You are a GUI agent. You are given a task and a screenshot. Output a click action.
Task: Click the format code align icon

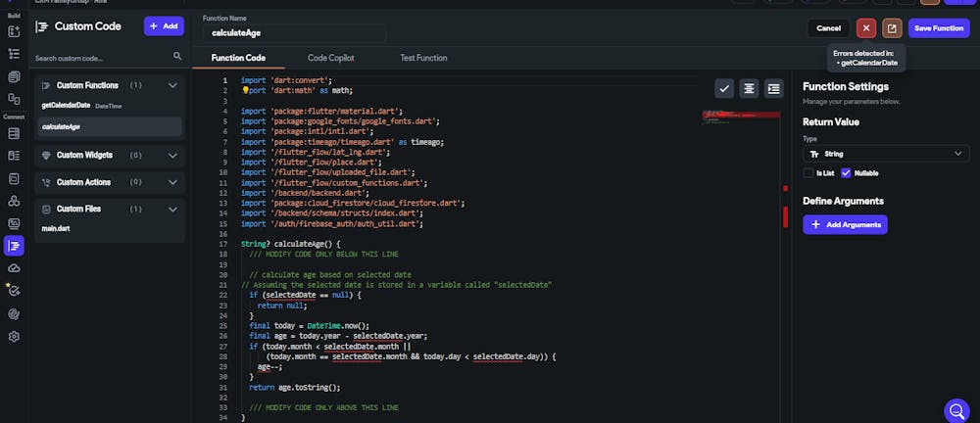point(749,89)
